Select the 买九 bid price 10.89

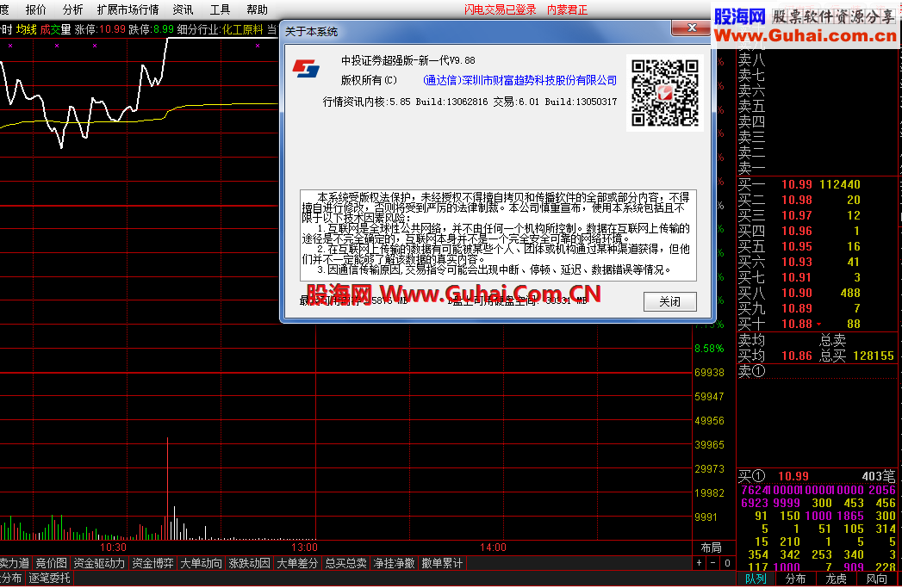pyautogui.click(x=797, y=309)
